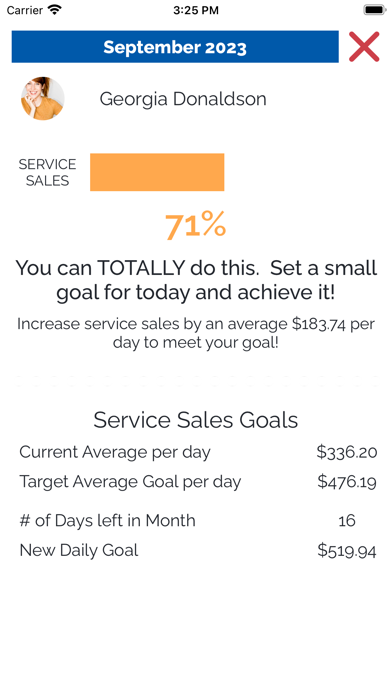
Task: Close the screen with the red X
Action: pos(364,47)
